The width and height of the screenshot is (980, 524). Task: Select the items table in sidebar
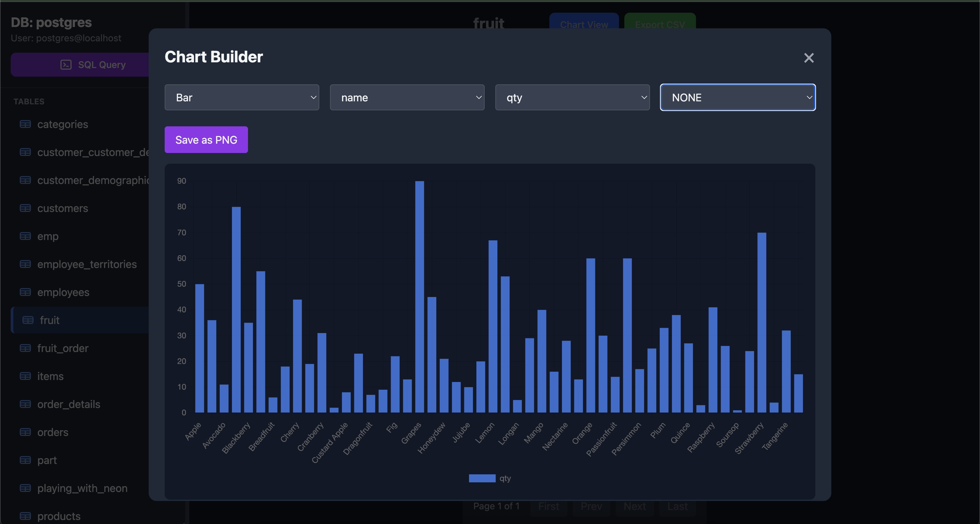click(x=50, y=376)
